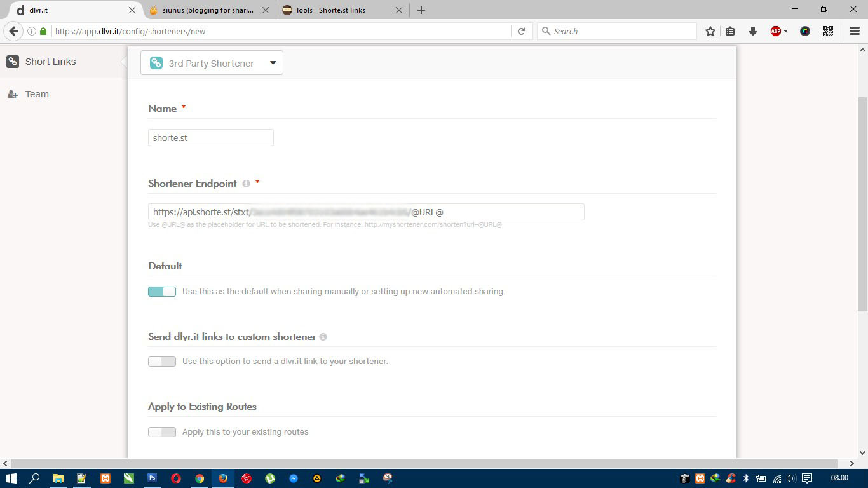The width and height of the screenshot is (868, 488).
Task: Click info icon beside Send dlvr.it links
Action: click(x=323, y=337)
